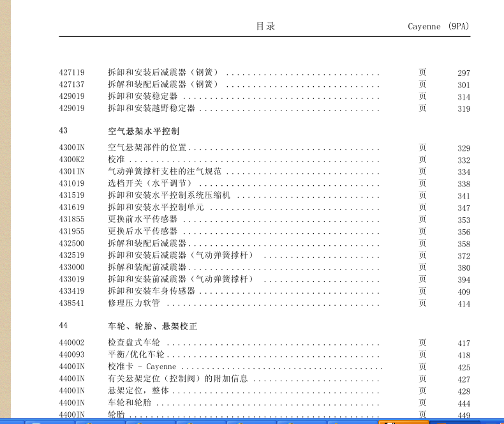Click page number '319'
Viewport: 504px width, 424px height.
click(x=464, y=109)
